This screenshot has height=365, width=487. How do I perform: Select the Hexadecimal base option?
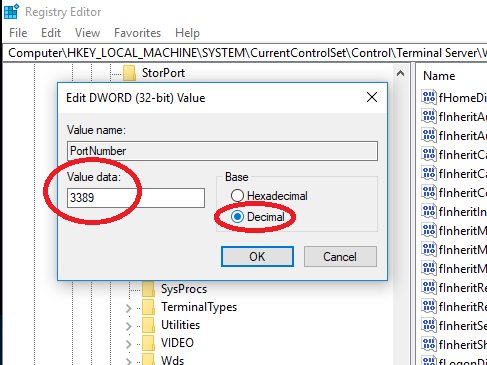[x=269, y=196]
